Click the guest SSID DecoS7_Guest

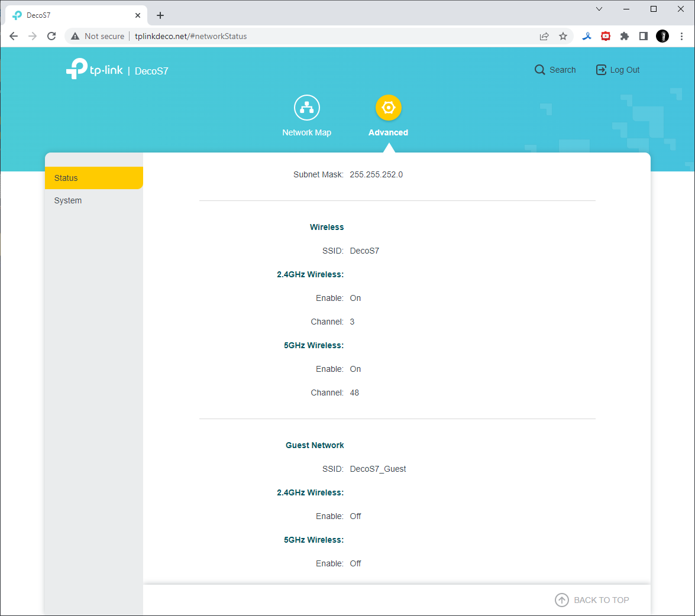click(x=377, y=469)
